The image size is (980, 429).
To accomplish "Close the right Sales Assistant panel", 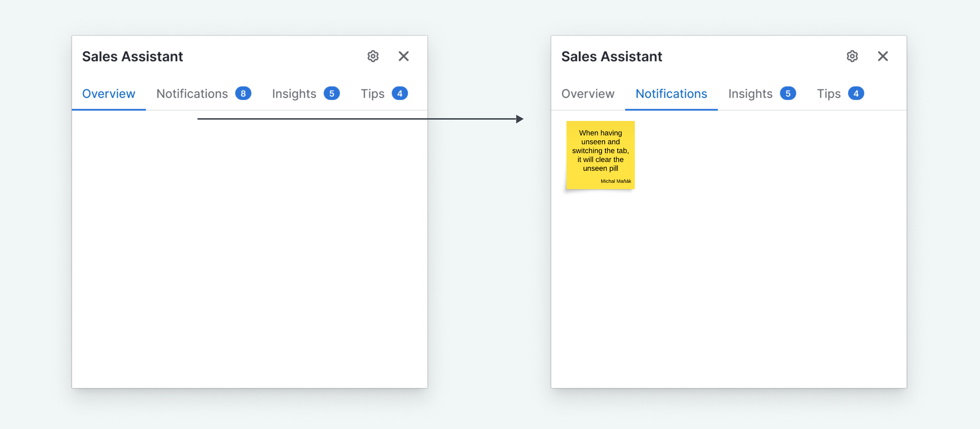I will click(x=883, y=56).
